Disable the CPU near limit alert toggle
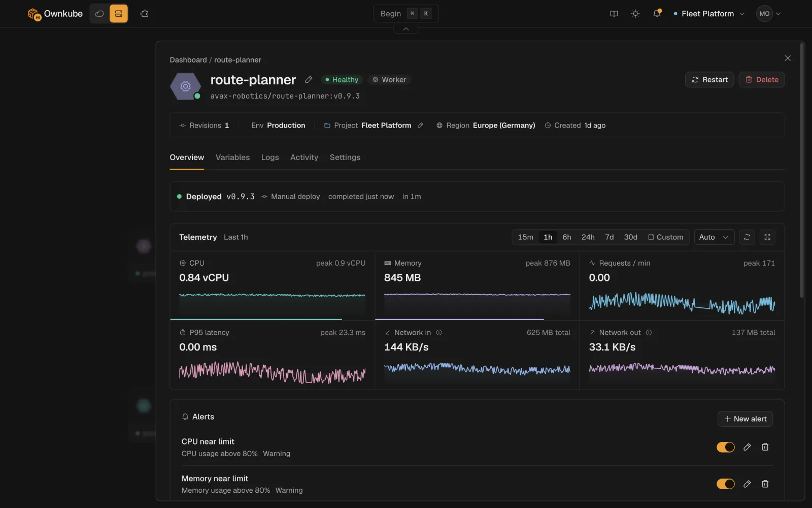The width and height of the screenshot is (812, 508). coord(726,447)
